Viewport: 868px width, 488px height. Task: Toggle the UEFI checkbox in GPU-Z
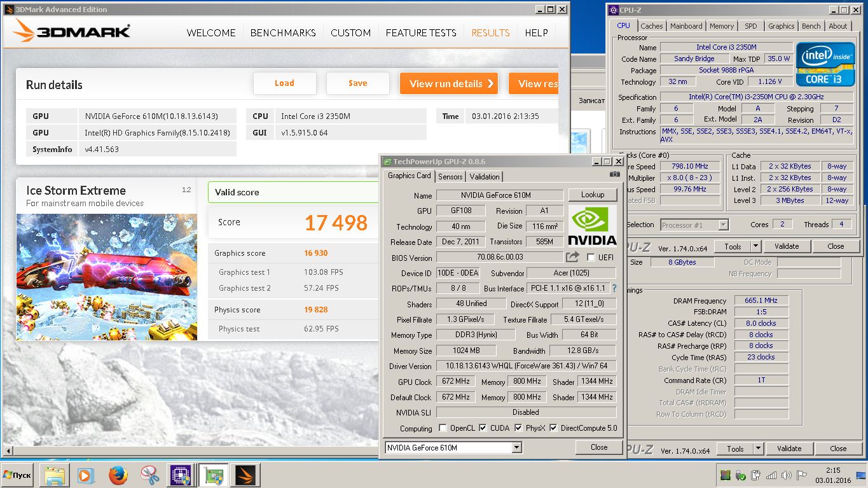pos(591,257)
